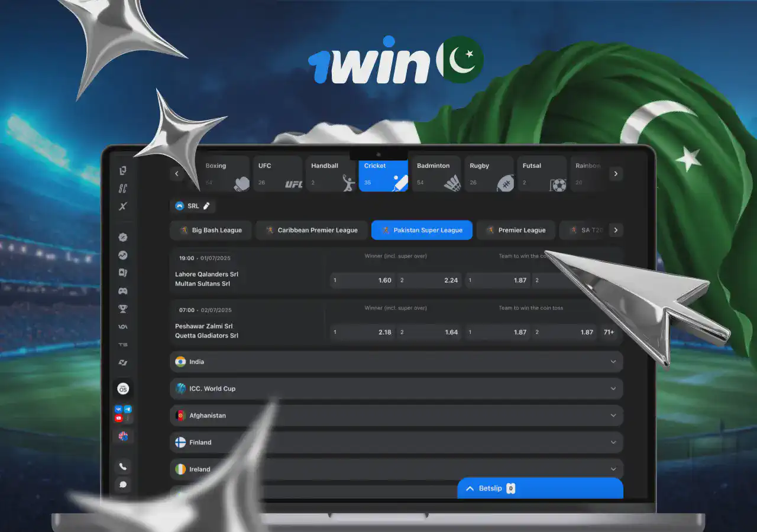
Task: Select the Badminton sport tab
Action: point(436,174)
